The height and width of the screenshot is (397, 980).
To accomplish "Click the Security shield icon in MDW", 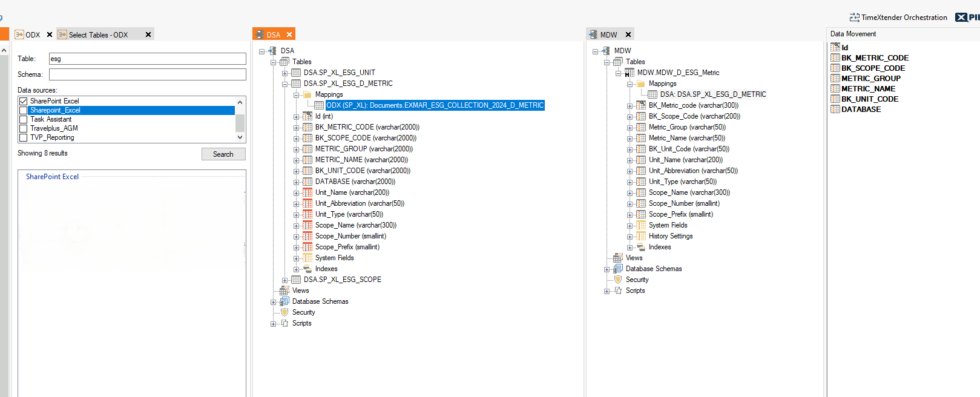I will (x=618, y=280).
